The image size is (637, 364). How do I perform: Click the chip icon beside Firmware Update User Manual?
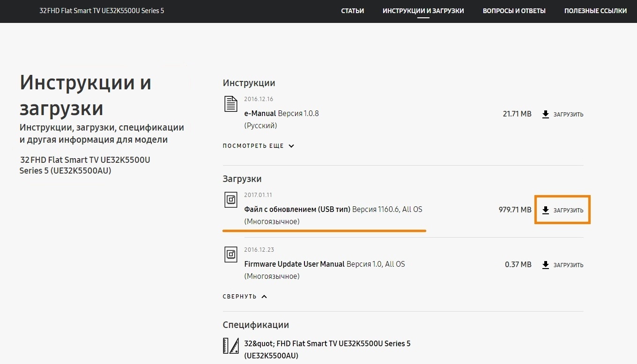click(x=231, y=255)
